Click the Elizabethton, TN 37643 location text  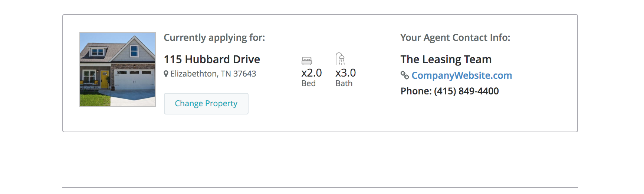coord(213,74)
